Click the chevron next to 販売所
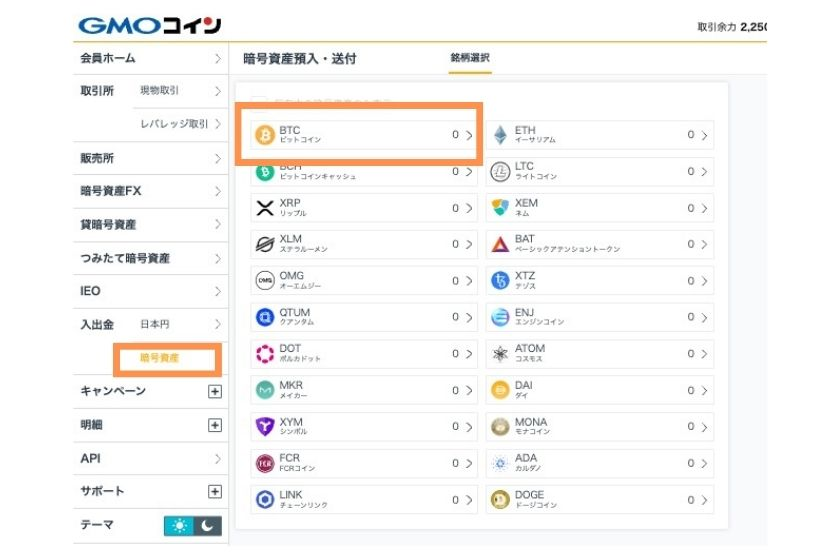840x560 pixels. (218, 159)
